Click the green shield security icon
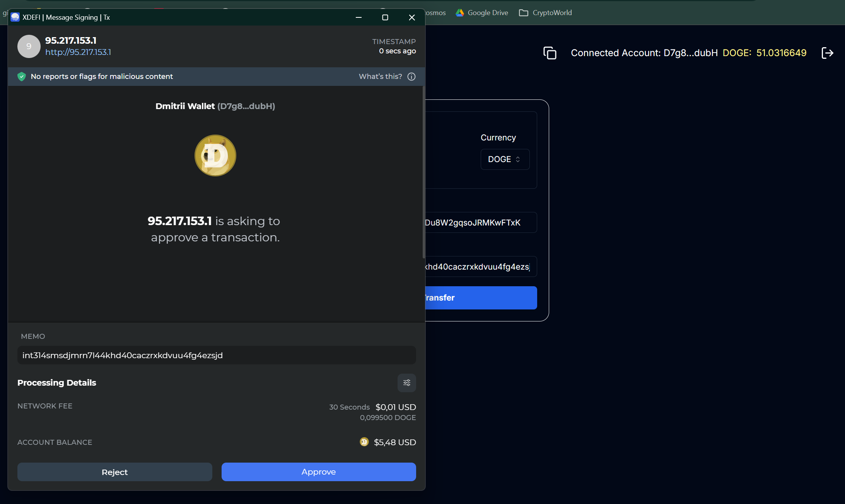Image resolution: width=845 pixels, height=504 pixels. [x=22, y=77]
